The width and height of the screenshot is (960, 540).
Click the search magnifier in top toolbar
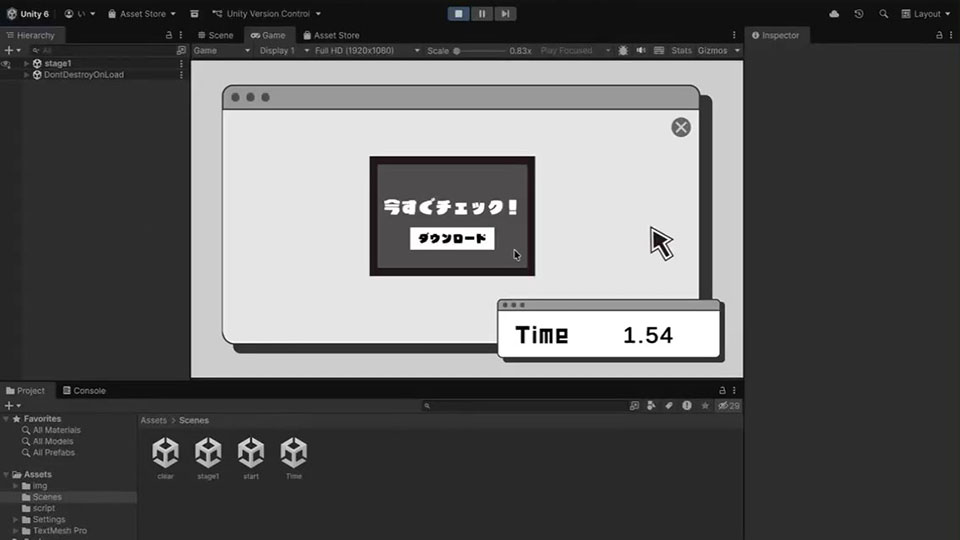pos(883,14)
